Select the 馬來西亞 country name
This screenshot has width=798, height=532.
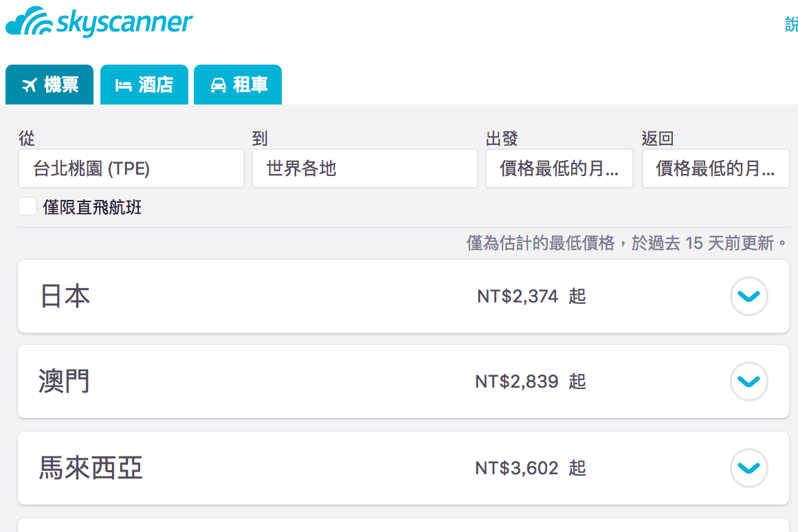coord(91,468)
